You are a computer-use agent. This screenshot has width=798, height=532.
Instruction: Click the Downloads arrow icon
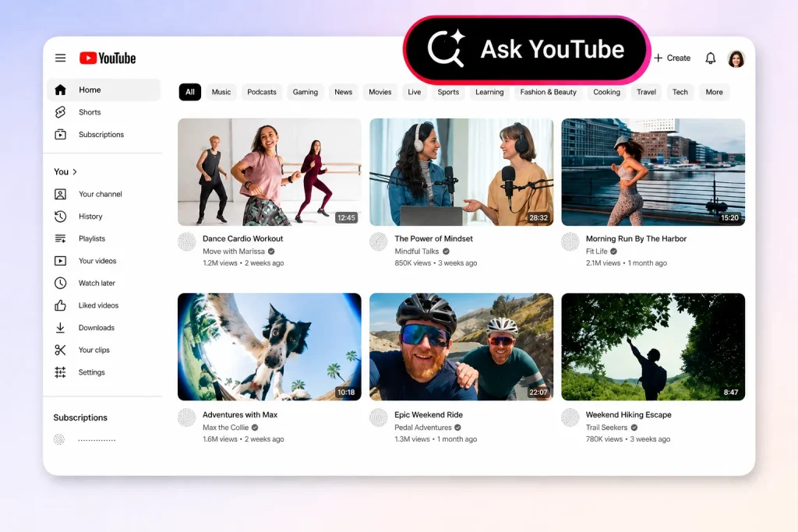point(60,328)
